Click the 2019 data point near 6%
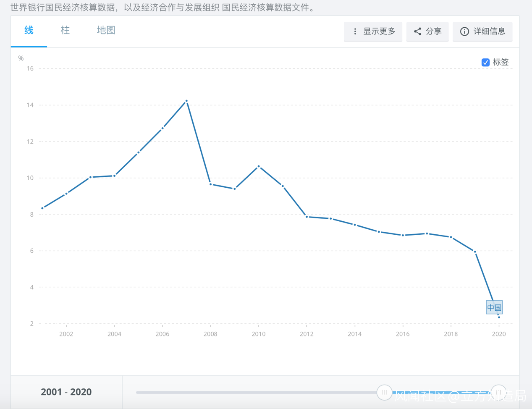The image size is (532, 409). click(x=475, y=252)
